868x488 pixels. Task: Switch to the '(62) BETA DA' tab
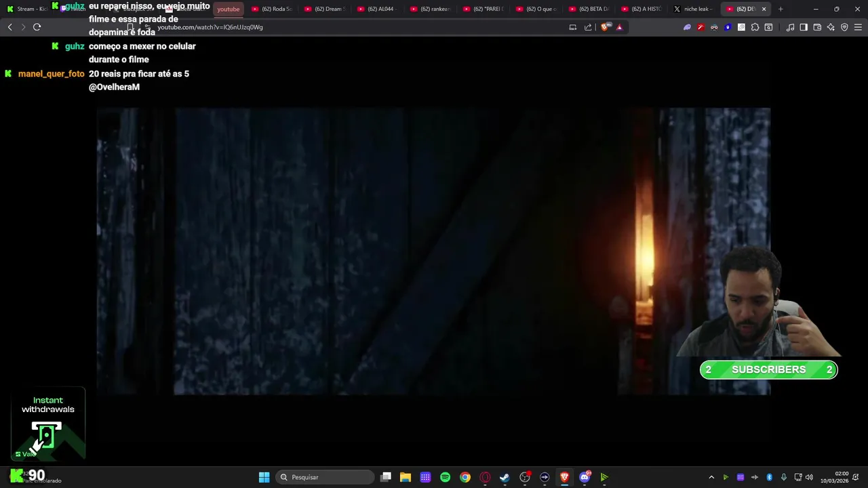tap(589, 9)
